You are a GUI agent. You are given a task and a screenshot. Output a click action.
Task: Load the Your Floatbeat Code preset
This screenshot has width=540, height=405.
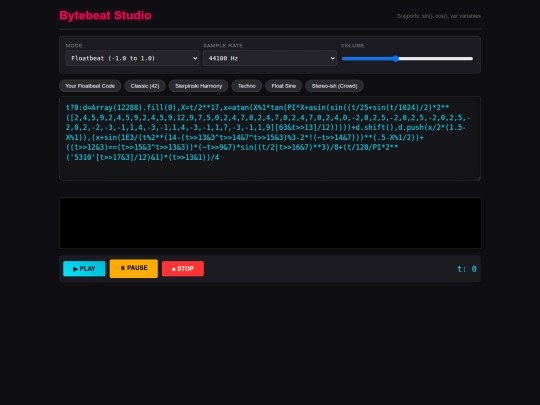click(x=90, y=86)
